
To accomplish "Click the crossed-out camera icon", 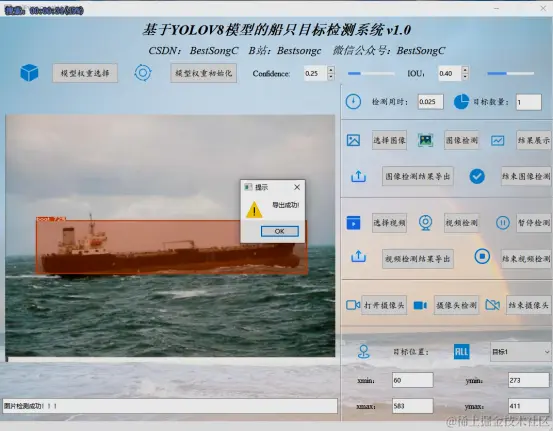I will 493,304.
